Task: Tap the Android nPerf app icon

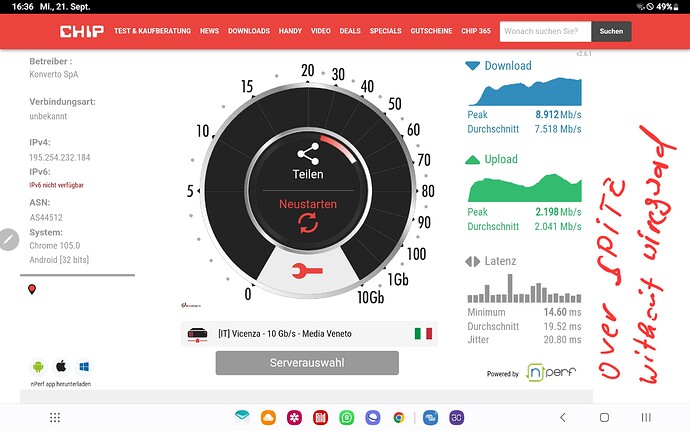Action: click(x=38, y=365)
